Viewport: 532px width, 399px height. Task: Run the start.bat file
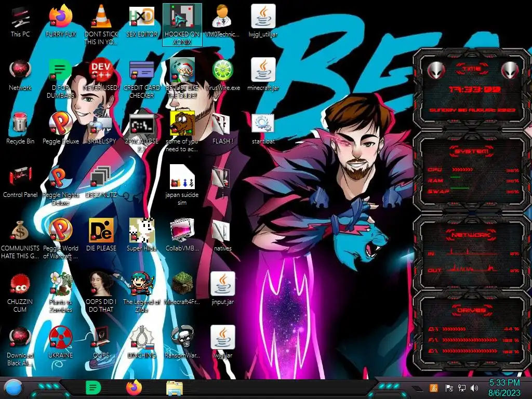click(x=263, y=128)
